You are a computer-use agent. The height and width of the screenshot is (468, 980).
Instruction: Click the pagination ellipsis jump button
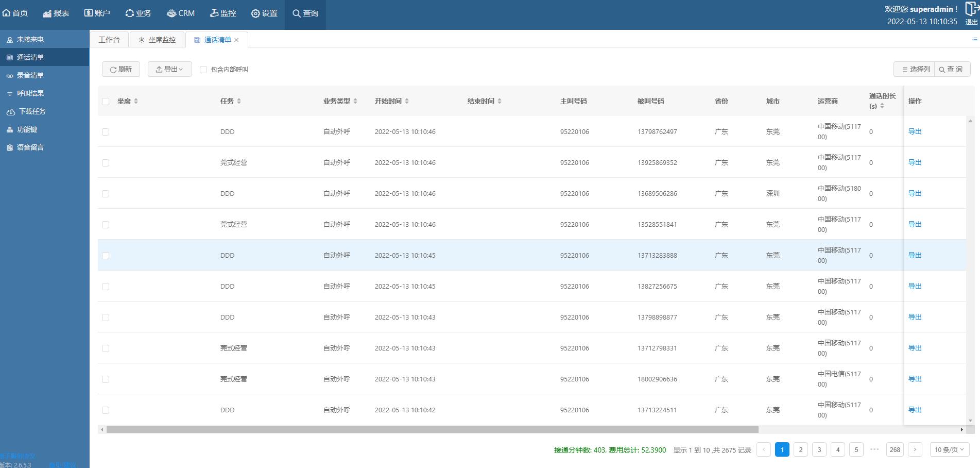(874, 449)
